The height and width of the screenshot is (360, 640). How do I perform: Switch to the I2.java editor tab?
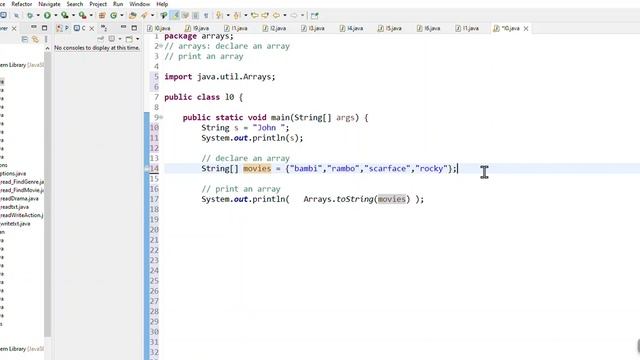point(274,28)
